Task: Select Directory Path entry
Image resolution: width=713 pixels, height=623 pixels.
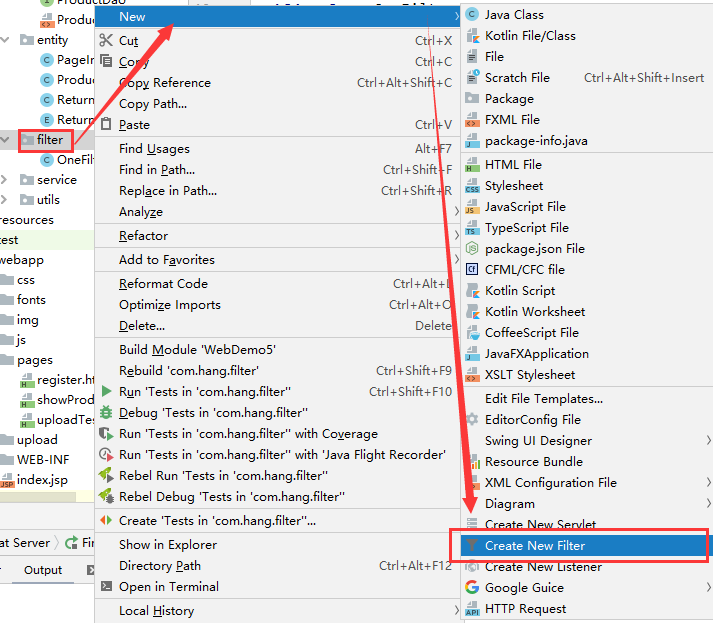Action: [x=278, y=566]
